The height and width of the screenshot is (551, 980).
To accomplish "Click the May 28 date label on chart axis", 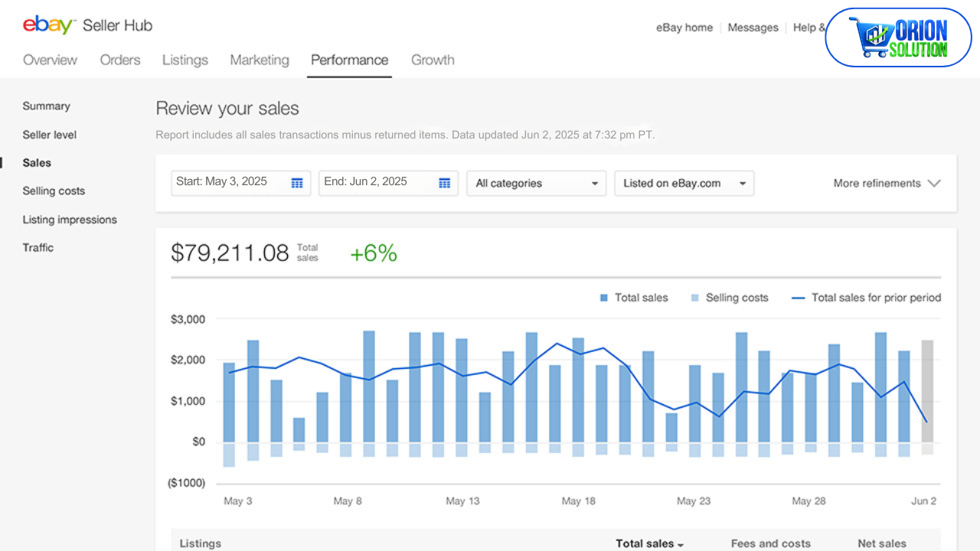I will [808, 501].
